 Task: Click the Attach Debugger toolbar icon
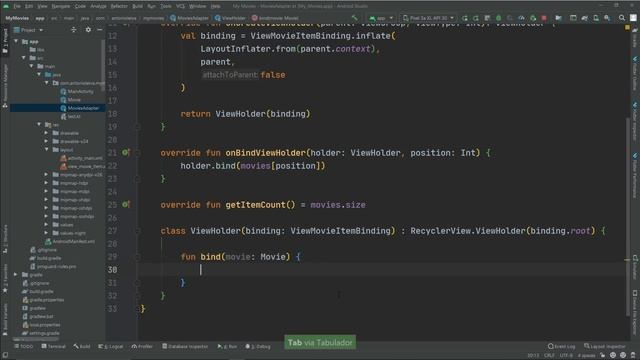(533, 18)
